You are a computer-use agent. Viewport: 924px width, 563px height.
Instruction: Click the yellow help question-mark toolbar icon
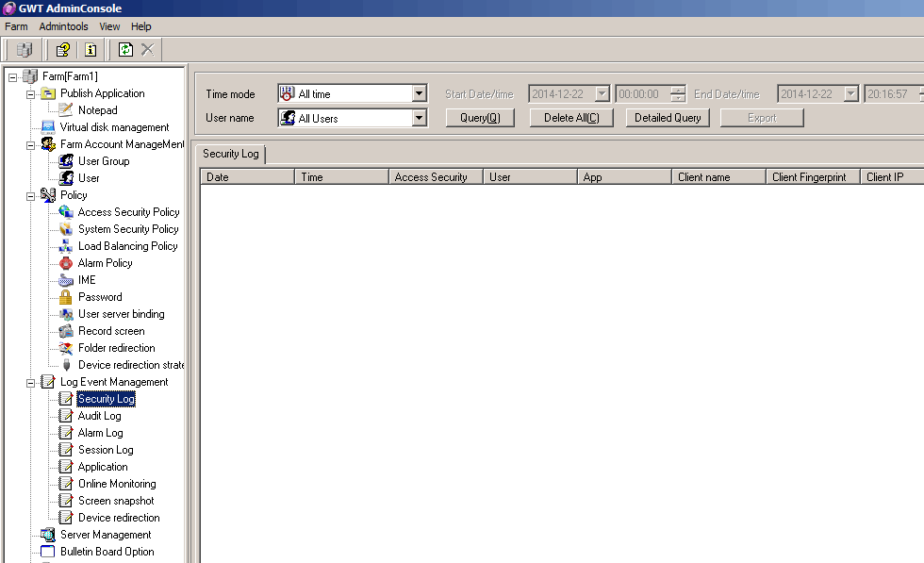63,50
